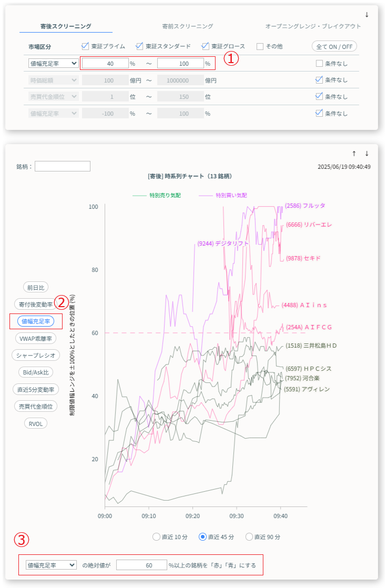Click the down arrow in the screening panel

(366, 14)
